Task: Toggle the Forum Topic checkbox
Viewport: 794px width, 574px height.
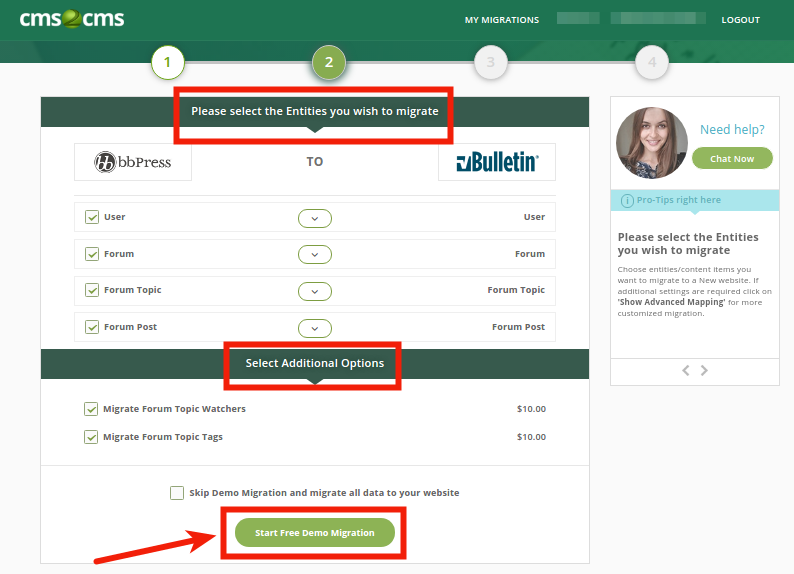Action: (x=92, y=290)
